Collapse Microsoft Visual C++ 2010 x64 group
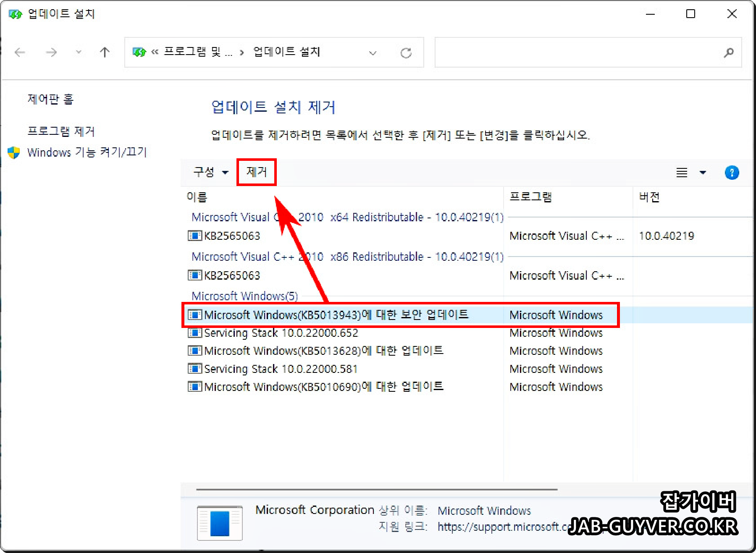Viewport: 756px width, 553px height. coord(347,217)
